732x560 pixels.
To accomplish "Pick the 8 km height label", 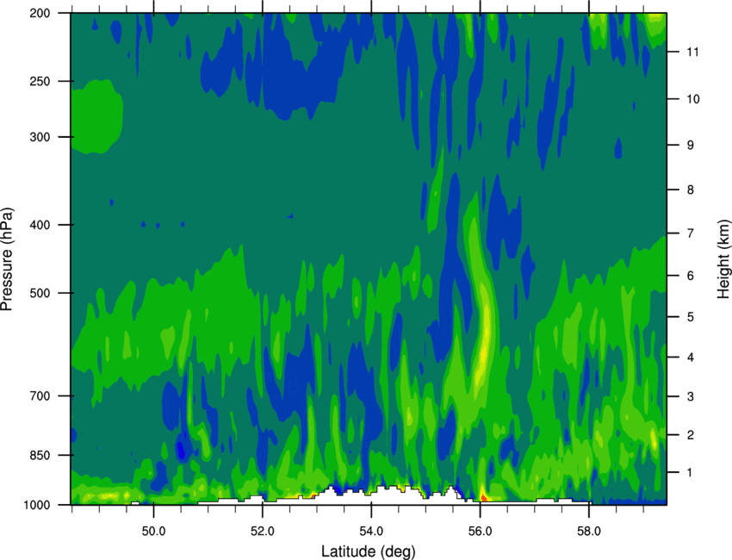I will (x=691, y=190).
